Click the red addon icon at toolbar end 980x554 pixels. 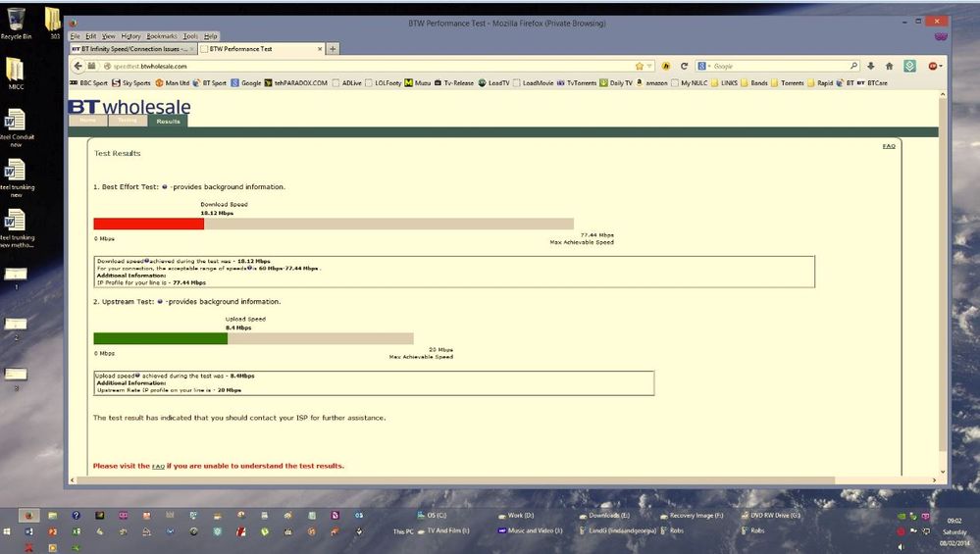[x=933, y=66]
